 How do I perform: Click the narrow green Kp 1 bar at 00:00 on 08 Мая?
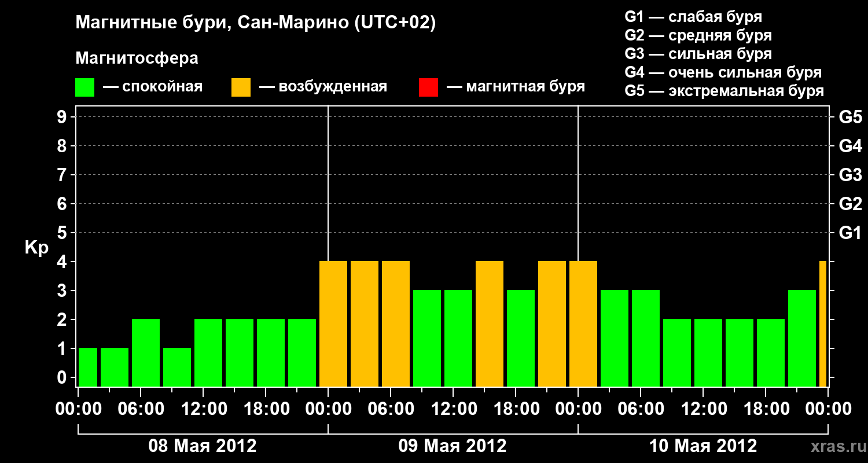pyautogui.click(x=88, y=367)
